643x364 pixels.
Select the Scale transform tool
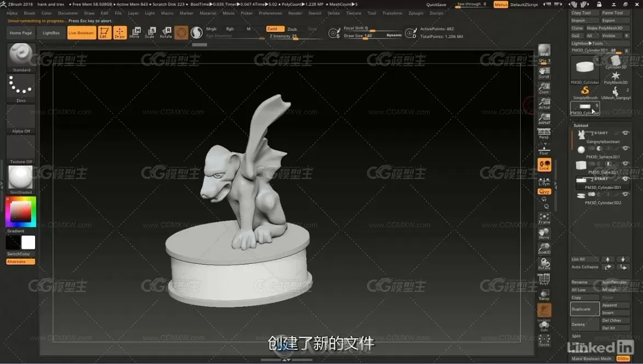(x=150, y=33)
